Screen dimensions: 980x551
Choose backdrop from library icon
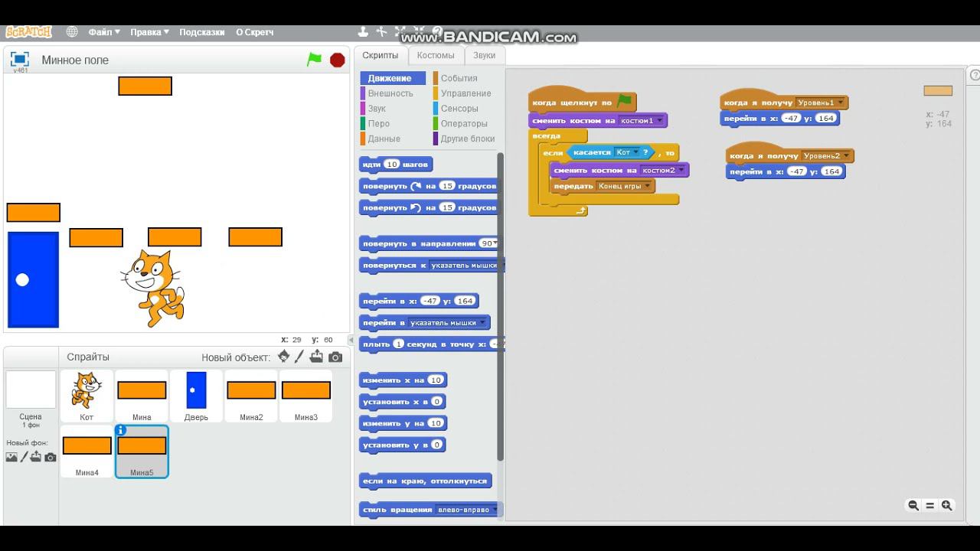(11, 457)
